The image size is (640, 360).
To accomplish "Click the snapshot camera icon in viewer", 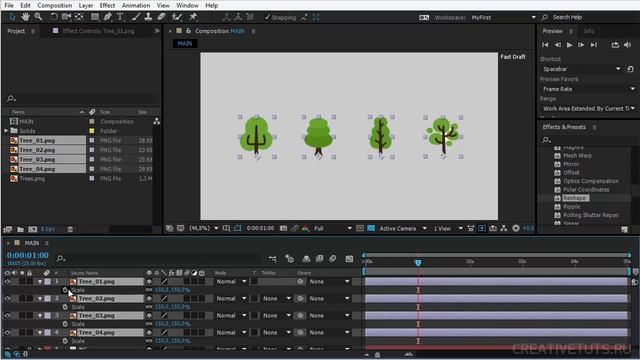I will 283,228.
